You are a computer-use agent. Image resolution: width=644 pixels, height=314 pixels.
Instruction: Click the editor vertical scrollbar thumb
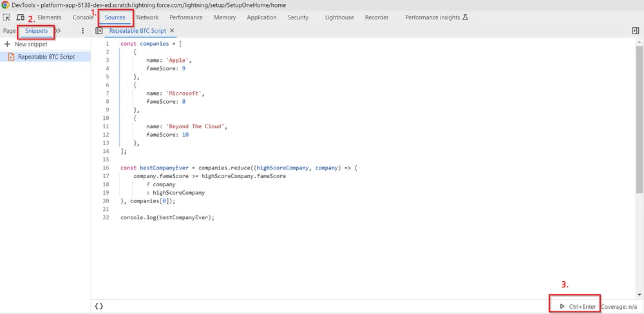(x=639, y=119)
